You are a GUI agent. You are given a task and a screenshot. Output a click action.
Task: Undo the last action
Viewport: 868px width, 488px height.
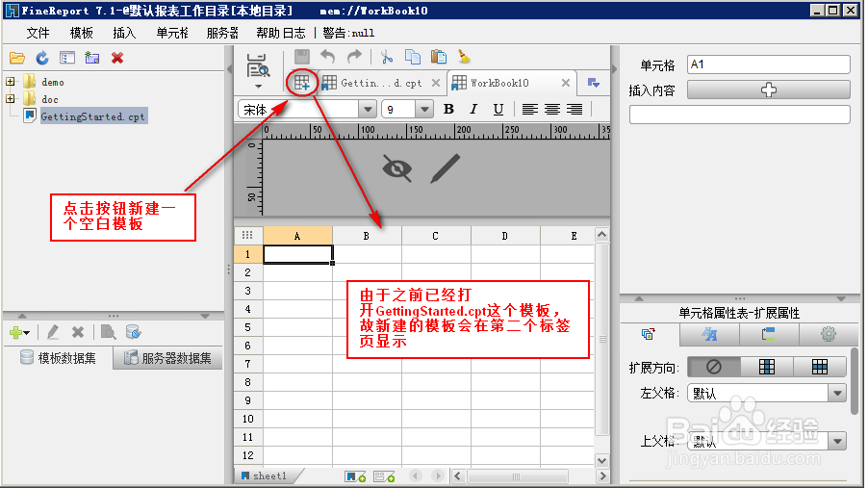pos(328,57)
